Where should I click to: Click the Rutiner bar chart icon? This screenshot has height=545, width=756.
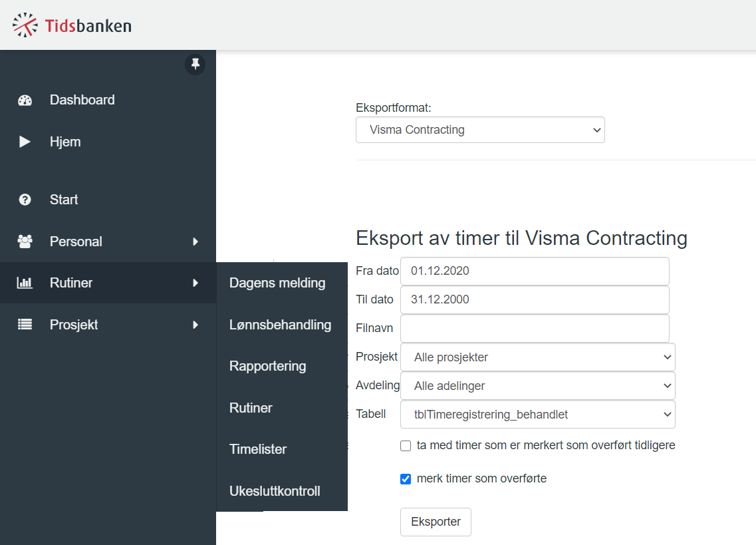[x=25, y=283]
